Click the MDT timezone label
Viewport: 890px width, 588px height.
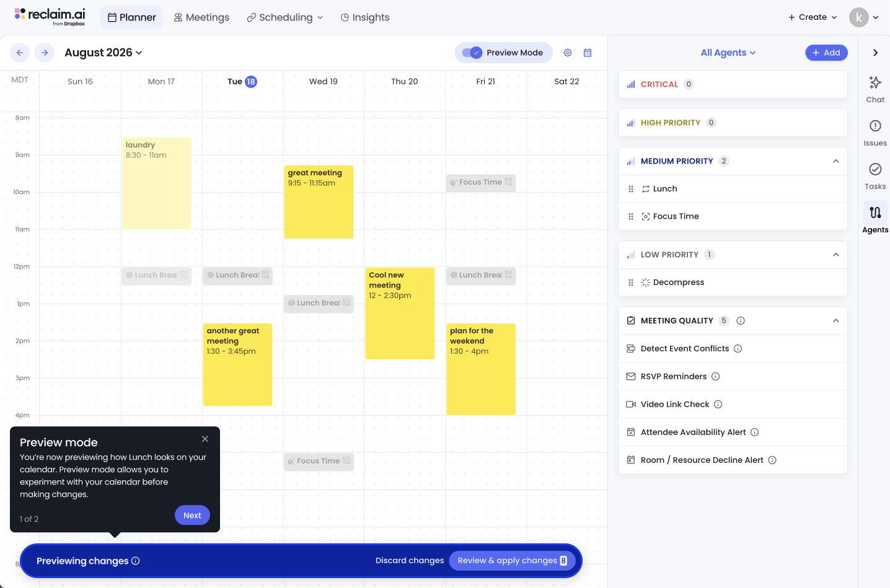click(20, 80)
